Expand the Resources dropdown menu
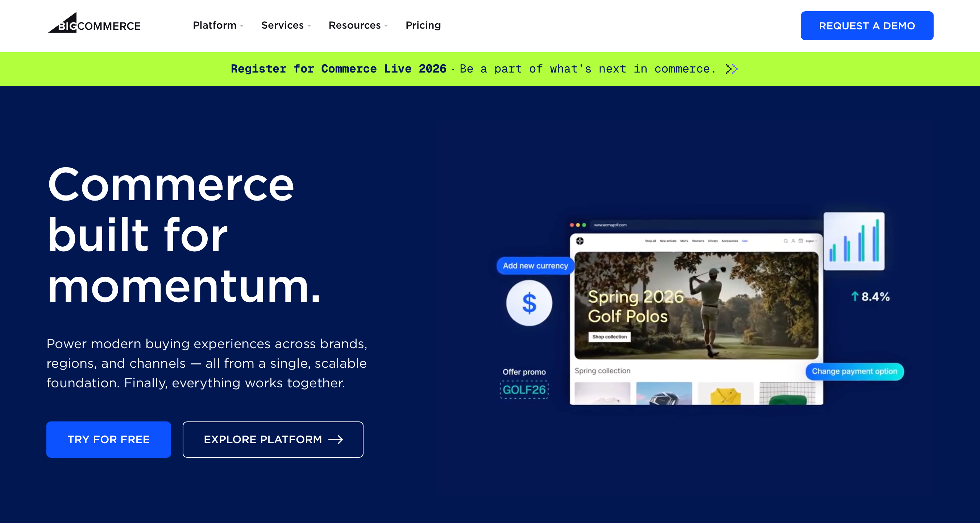980x523 pixels. [x=358, y=25]
